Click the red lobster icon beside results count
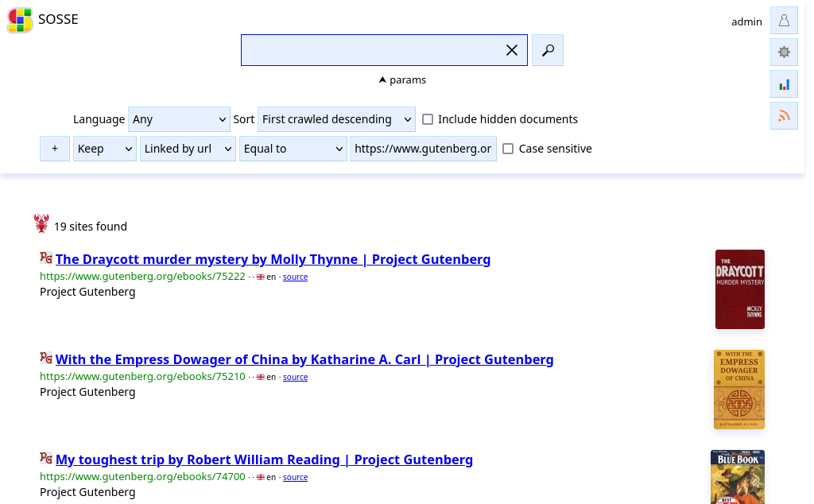 [x=41, y=223]
